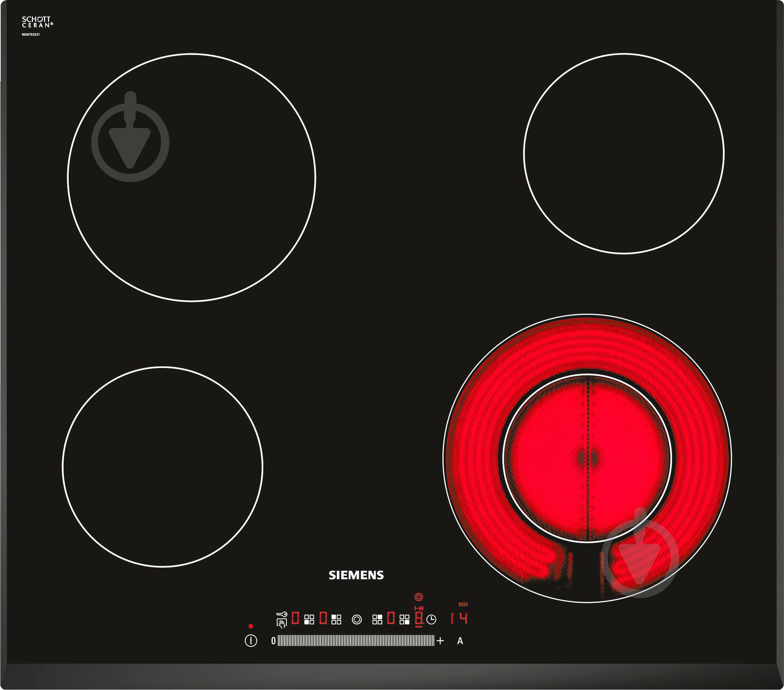Click the SIEMENS brand logo
Image resolution: width=784 pixels, height=690 pixels.
click(x=356, y=575)
